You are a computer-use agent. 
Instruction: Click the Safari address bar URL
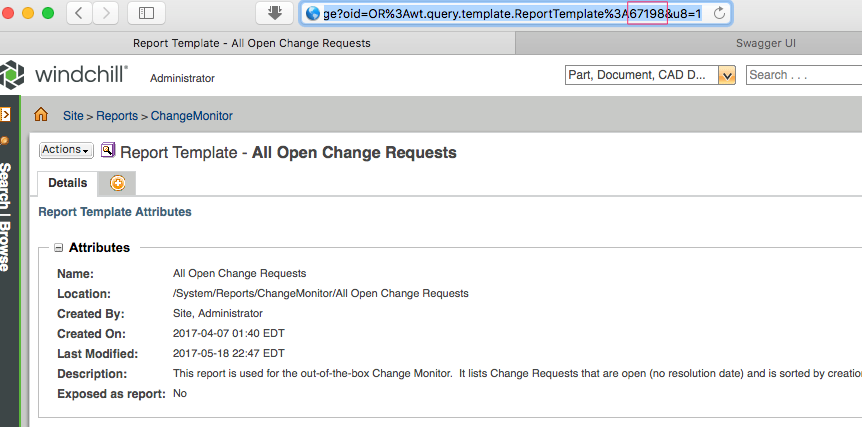click(512, 13)
